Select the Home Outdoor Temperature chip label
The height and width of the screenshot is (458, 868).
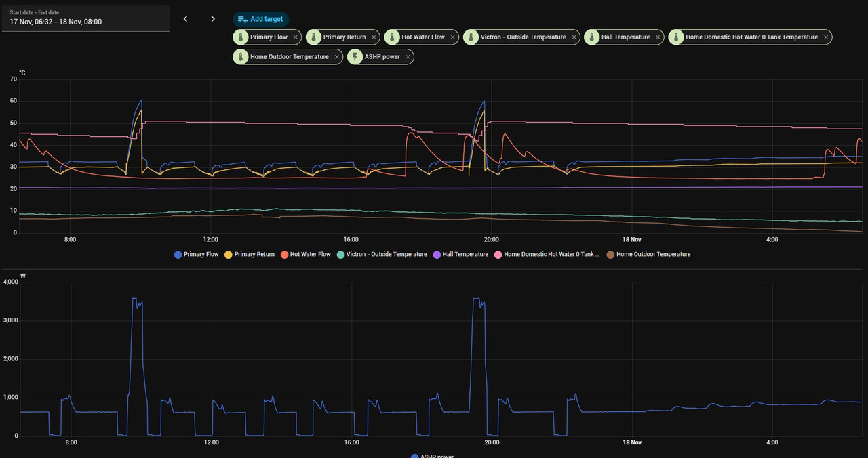point(290,57)
